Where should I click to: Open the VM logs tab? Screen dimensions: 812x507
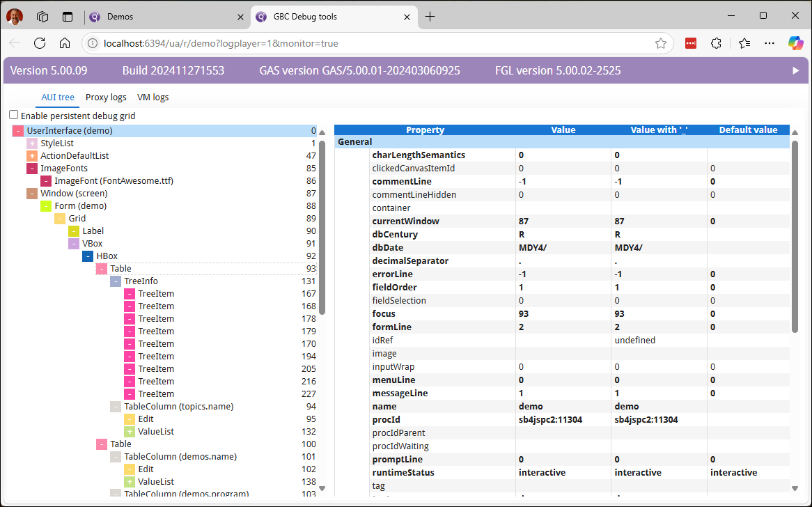point(153,97)
